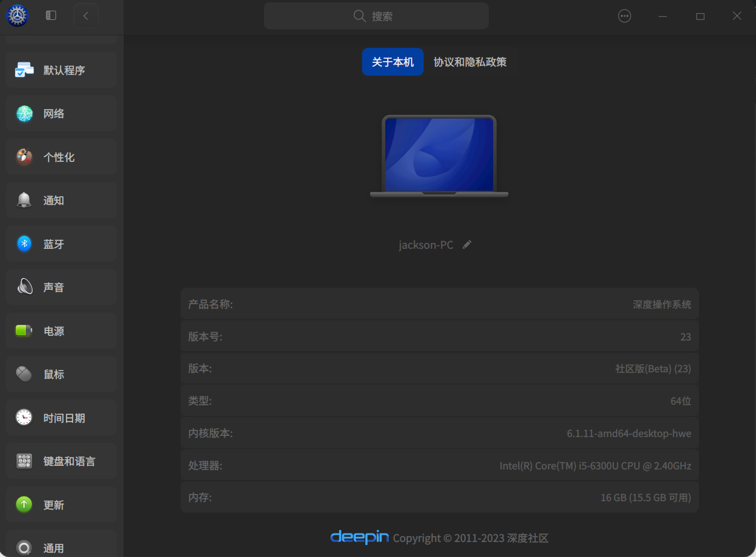Click the 处理器 label

pyautogui.click(x=205, y=465)
